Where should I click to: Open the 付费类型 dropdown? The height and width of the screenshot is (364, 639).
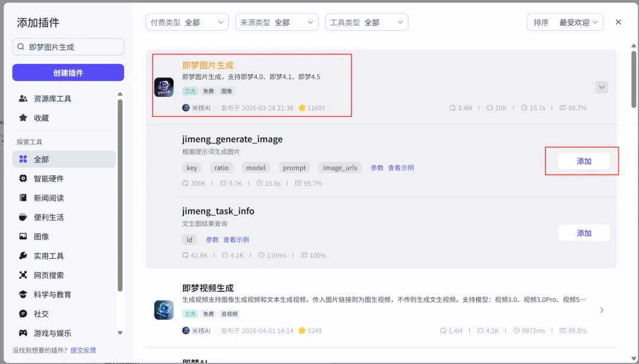pos(187,22)
